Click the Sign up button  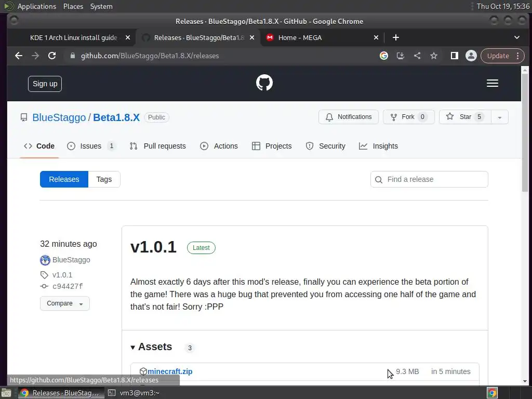click(x=45, y=84)
